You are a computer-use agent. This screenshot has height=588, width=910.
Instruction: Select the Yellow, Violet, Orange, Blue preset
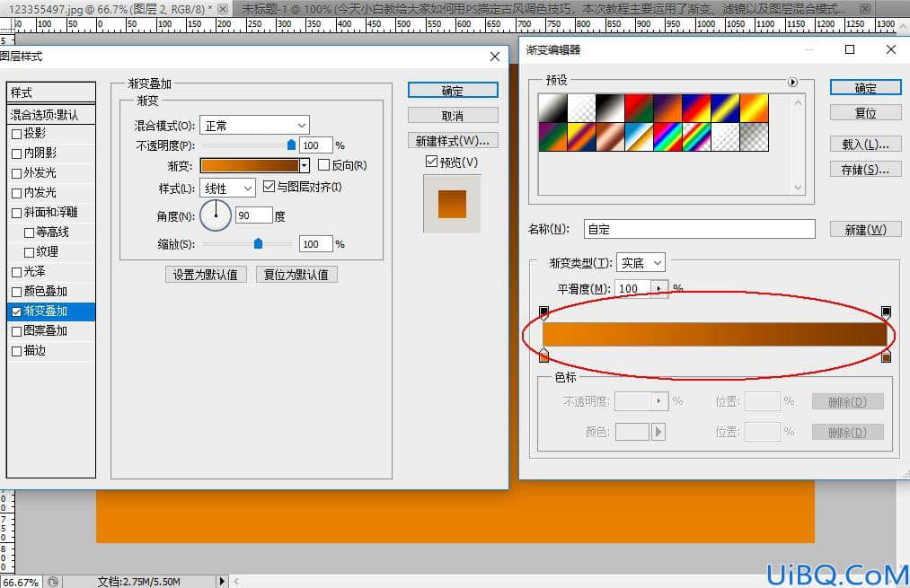point(581,136)
